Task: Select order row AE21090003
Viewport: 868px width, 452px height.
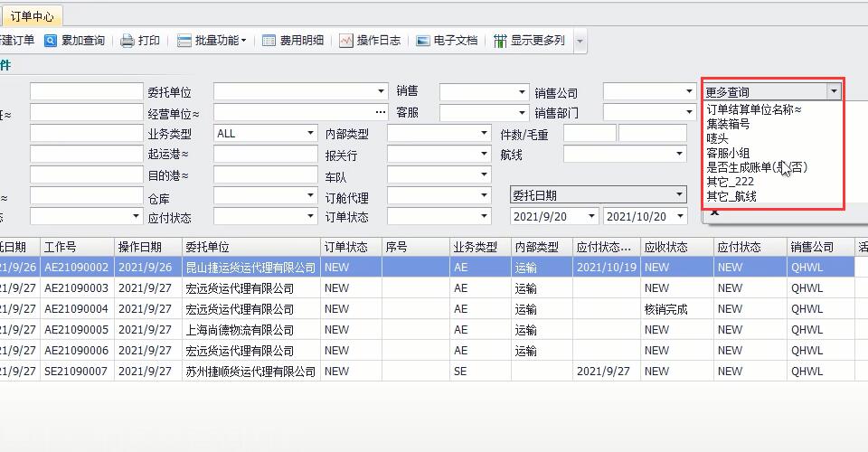Action: 76,288
